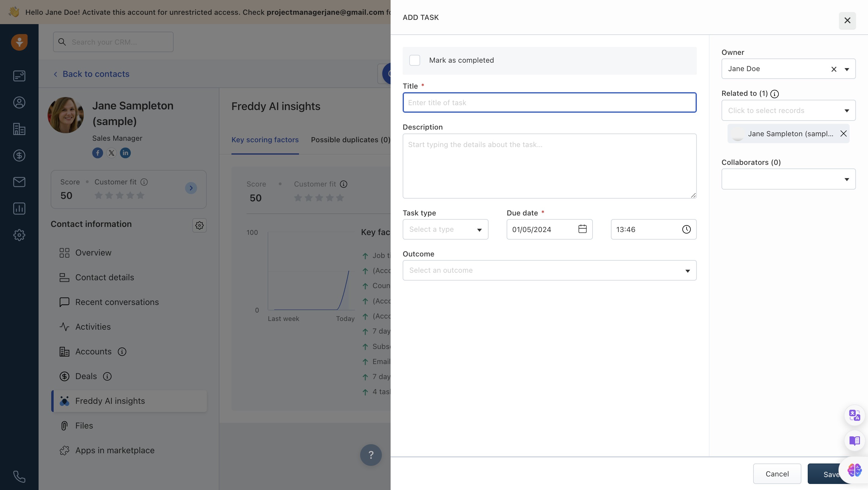Open the Outcome dropdown
The width and height of the screenshot is (868, 490).
[x=549, y=270]
